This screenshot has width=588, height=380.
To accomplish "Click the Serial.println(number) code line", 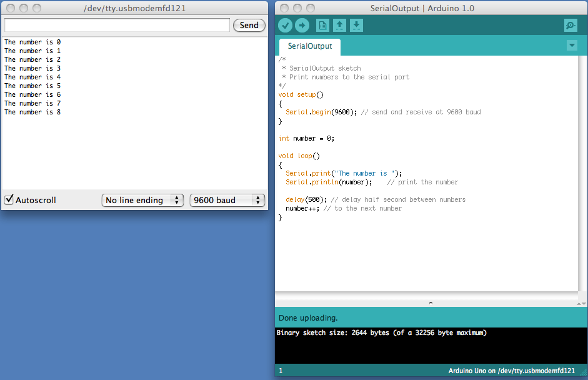I will pos(372,182).
